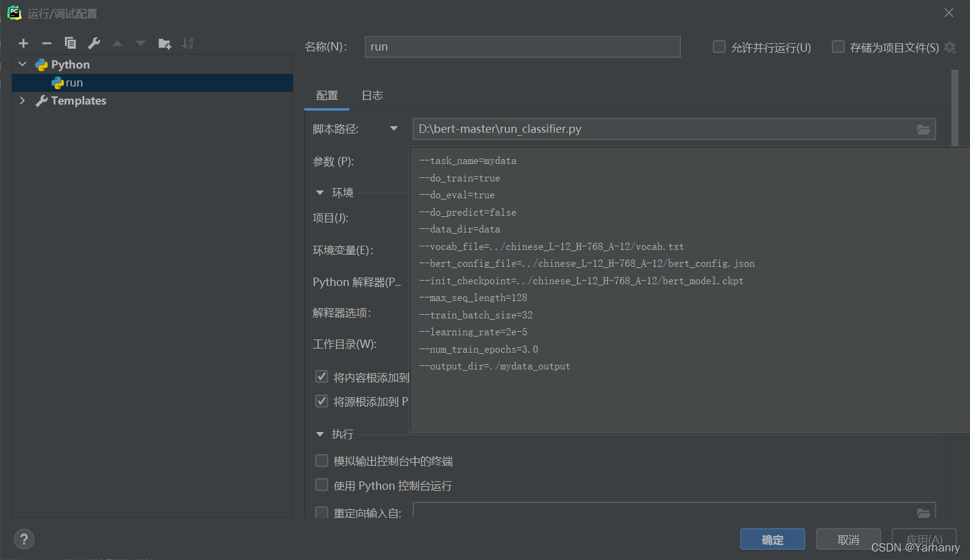Screen dimensions: 970x560
Task: Uncheck add source roots to PYTHONPATH
Action: pos(322,401)
